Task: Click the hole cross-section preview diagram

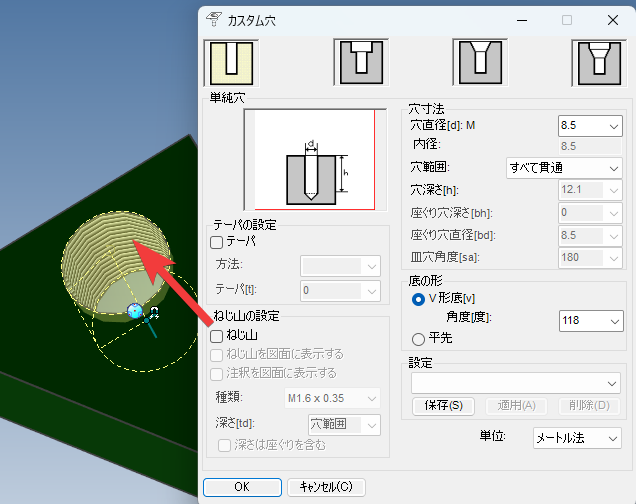Action: pos(315,160)
